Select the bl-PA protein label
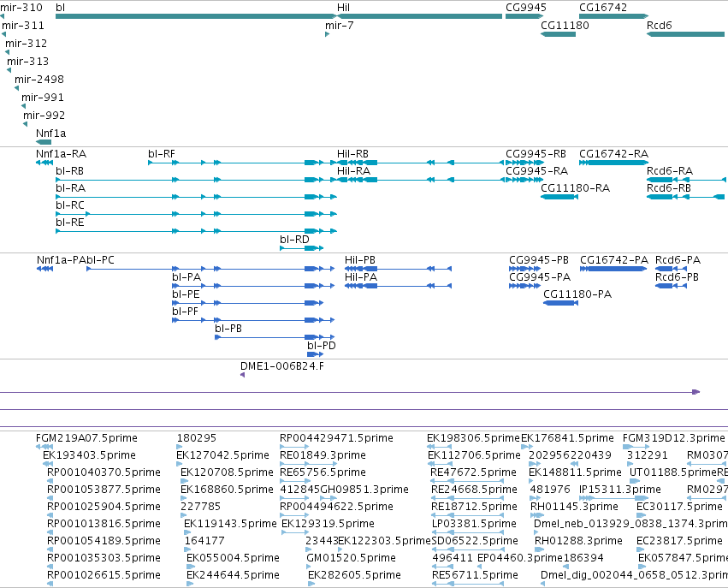This screenshot has width=728, height=588. tap(186, 277)
